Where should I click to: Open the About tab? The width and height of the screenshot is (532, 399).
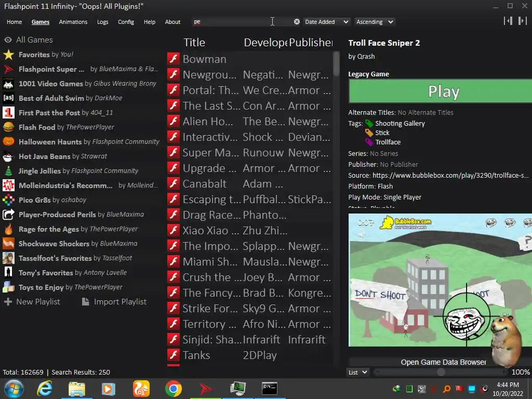[x=172, y=22]
